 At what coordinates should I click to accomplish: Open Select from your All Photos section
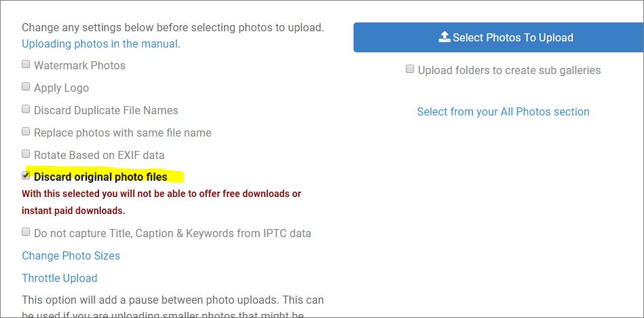coord(503,111)
